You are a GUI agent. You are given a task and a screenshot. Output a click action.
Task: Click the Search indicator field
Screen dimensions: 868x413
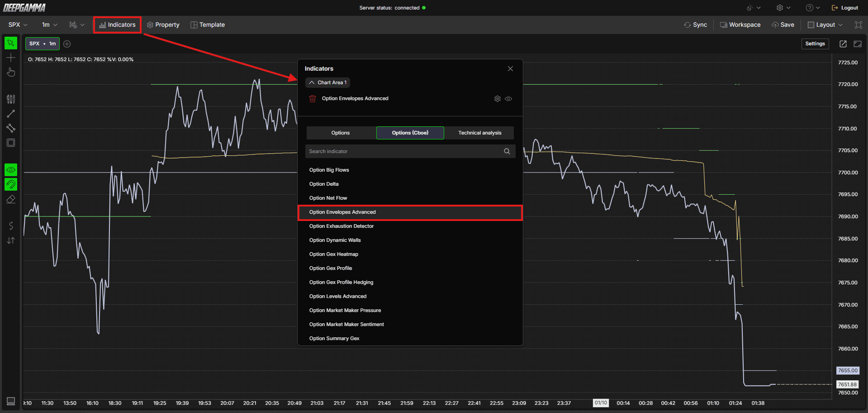pos(410,151)
